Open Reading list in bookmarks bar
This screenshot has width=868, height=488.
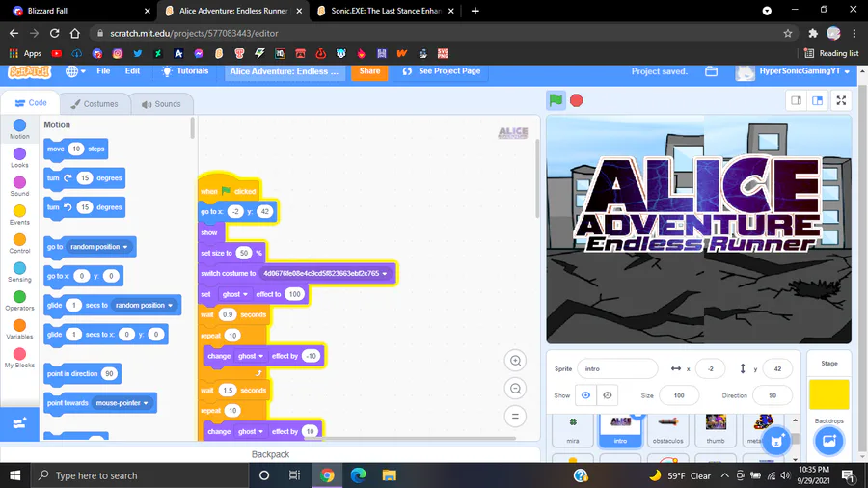[x=831, y=54]
